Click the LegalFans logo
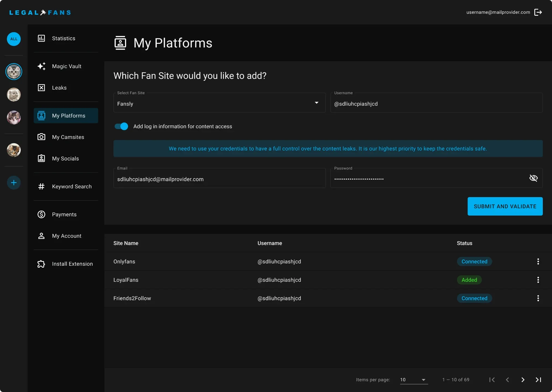The image size is (552, 392). tap(40, 12)
